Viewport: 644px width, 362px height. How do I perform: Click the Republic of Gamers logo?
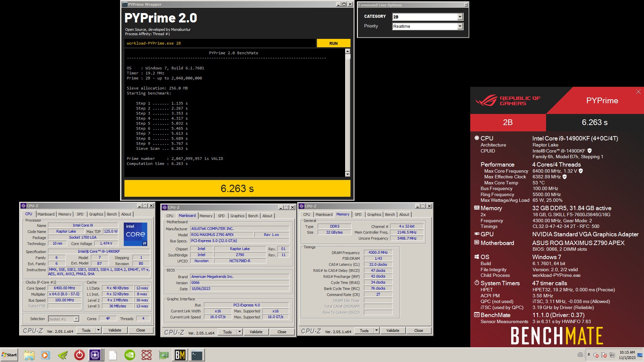(x=508, y=101)
